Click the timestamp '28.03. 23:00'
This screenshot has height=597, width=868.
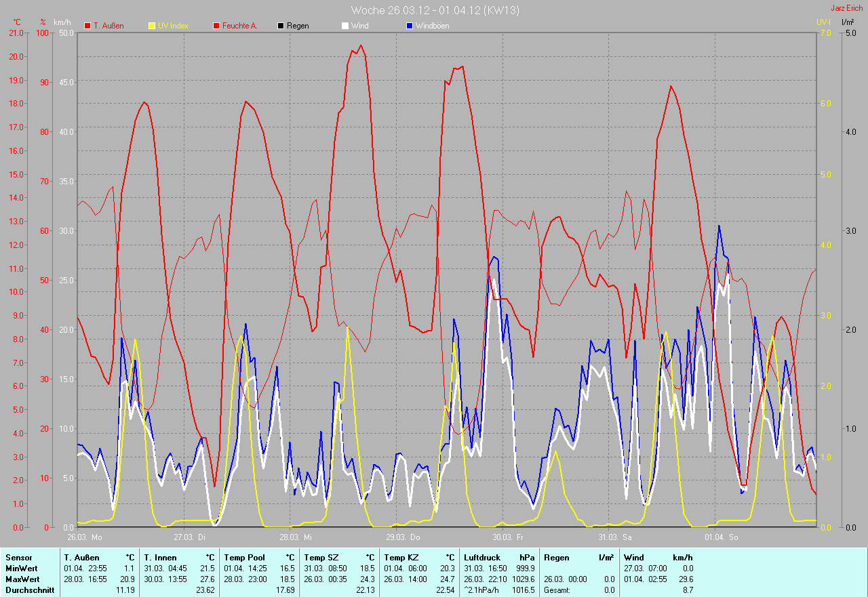(245, 579)
